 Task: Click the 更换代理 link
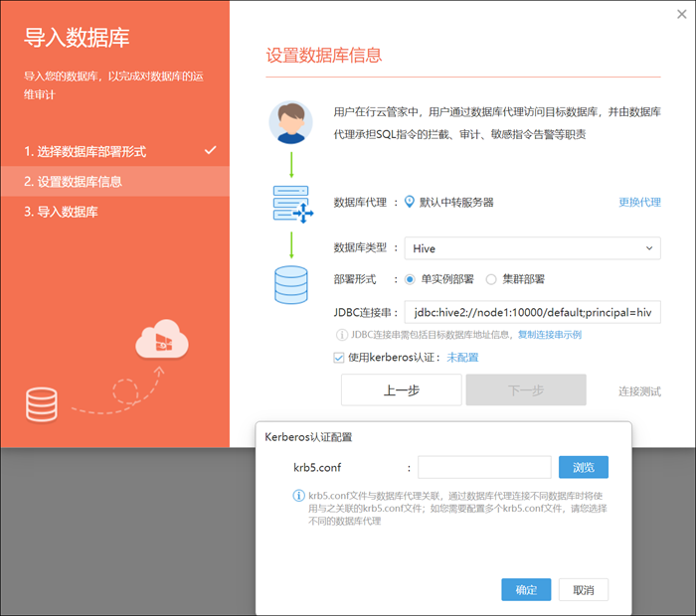coord(639,202)
